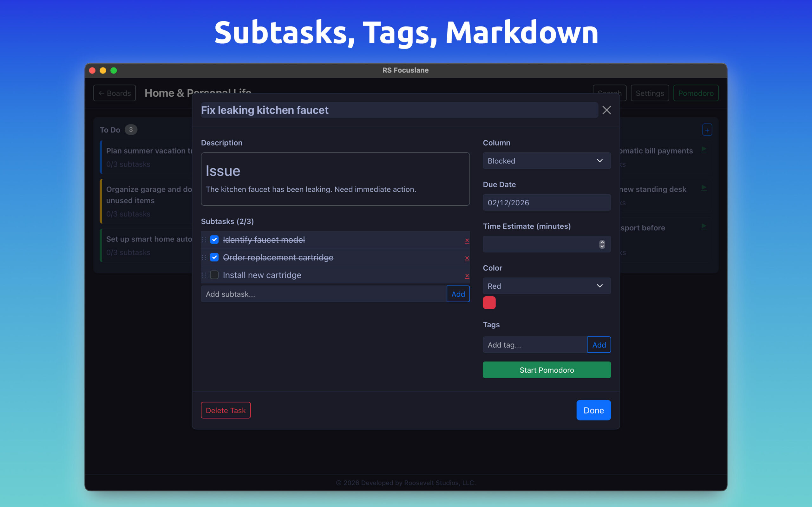The height and width of the screenshot is (507, 812).
Task: Click green flag on bill payments card
Action: (x=704, y=149)
